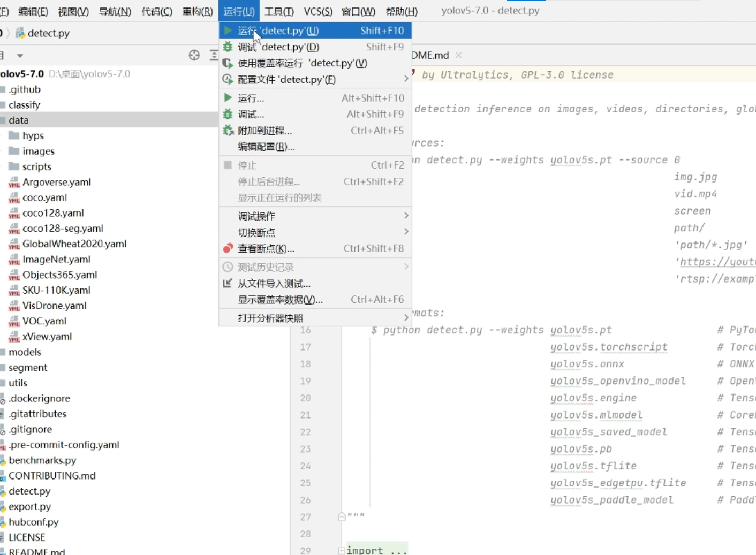Select coco128.yaml file
This screenshot has height=555, width=756.
(53, 213)
